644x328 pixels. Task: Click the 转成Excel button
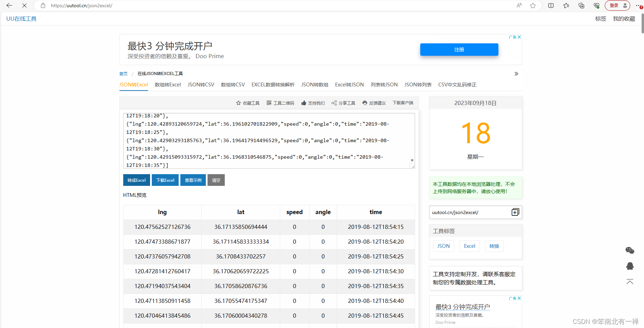137,180
